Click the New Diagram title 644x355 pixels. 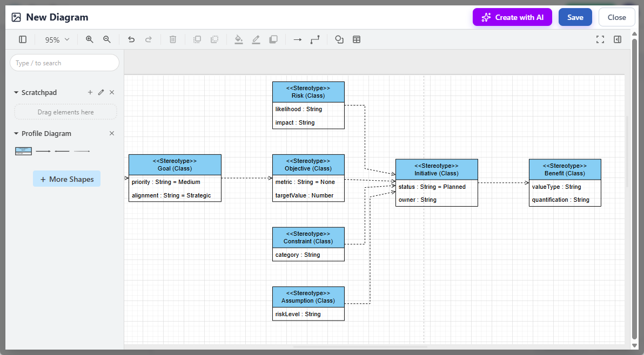click(57, 17)
